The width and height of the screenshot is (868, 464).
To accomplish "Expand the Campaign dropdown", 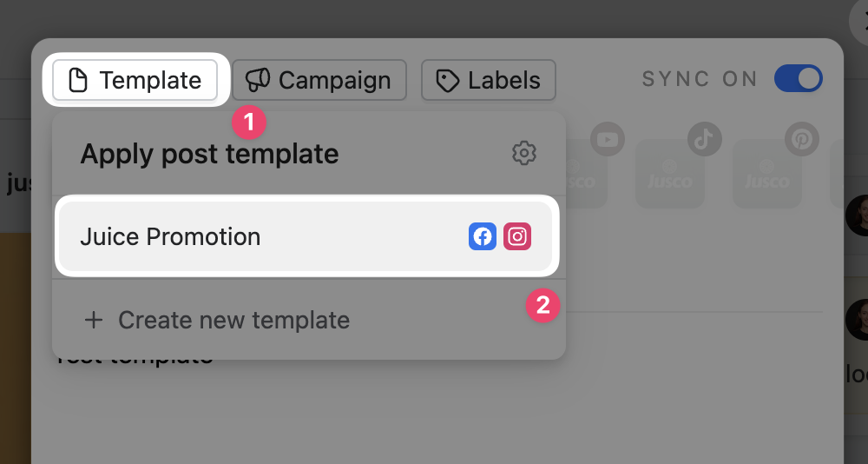I will point(319,81).
